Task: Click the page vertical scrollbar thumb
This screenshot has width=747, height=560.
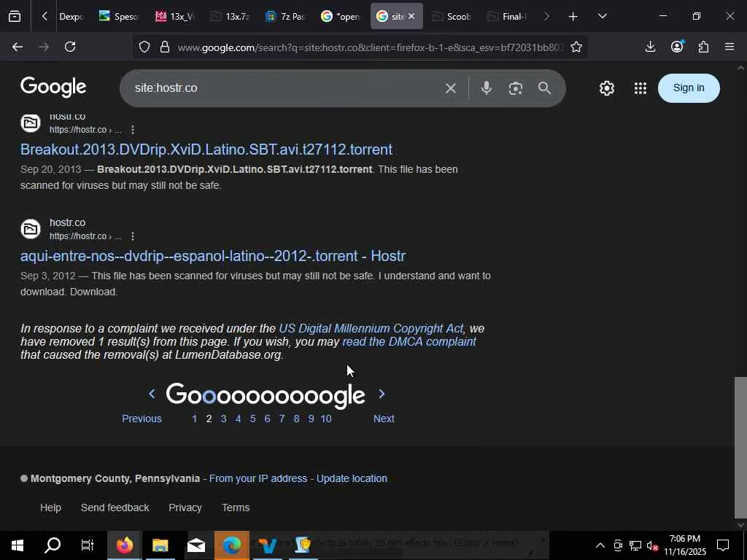Action: click(740, 447)
